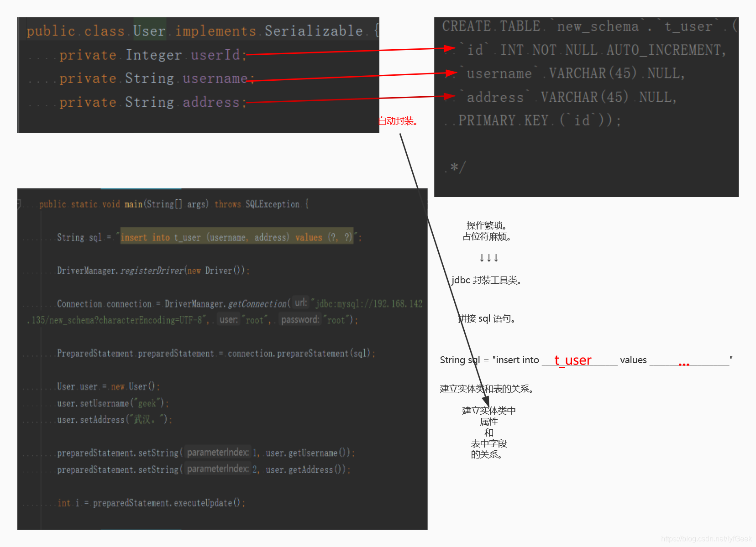
Task: Click the '建立实体类中' text
Action: tap(489, 411)
